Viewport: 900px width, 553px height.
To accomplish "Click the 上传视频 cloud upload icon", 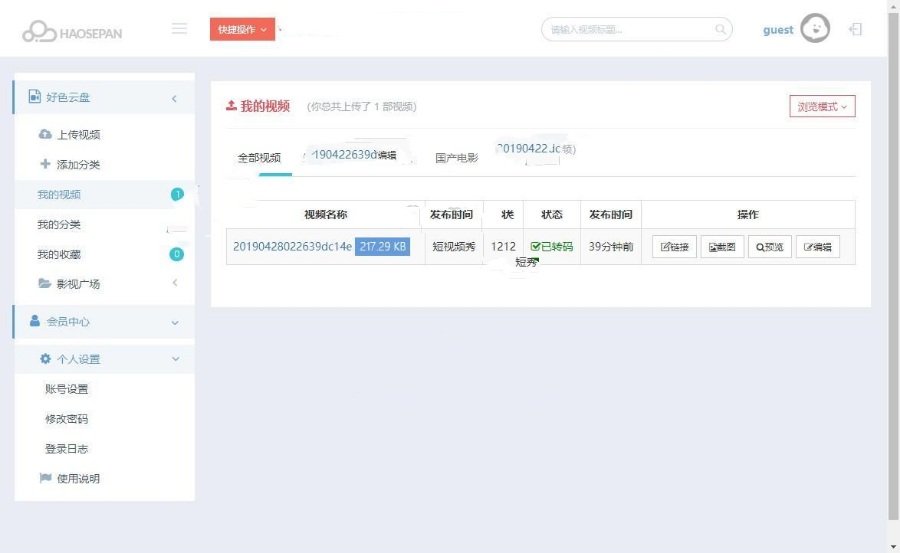I will pos(45,134).
